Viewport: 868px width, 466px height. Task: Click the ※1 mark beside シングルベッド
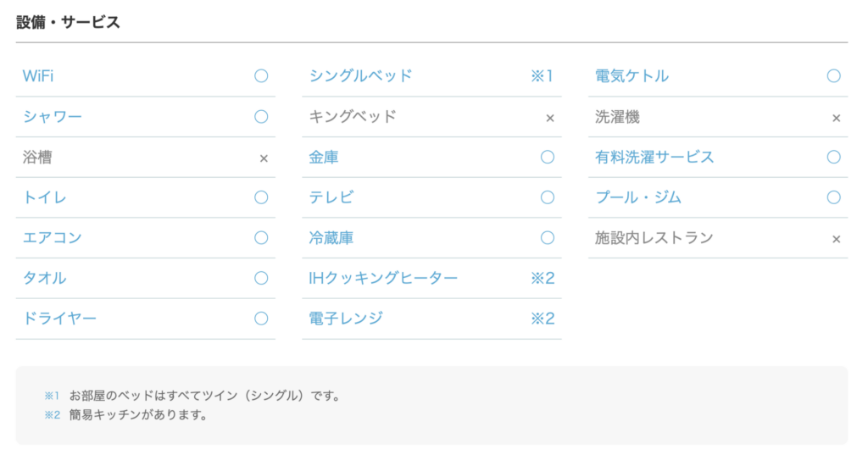coord(542,76)
